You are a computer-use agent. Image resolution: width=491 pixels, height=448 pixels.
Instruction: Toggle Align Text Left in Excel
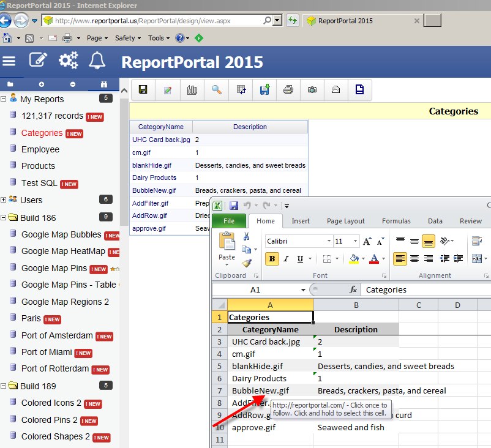[400, 259]
